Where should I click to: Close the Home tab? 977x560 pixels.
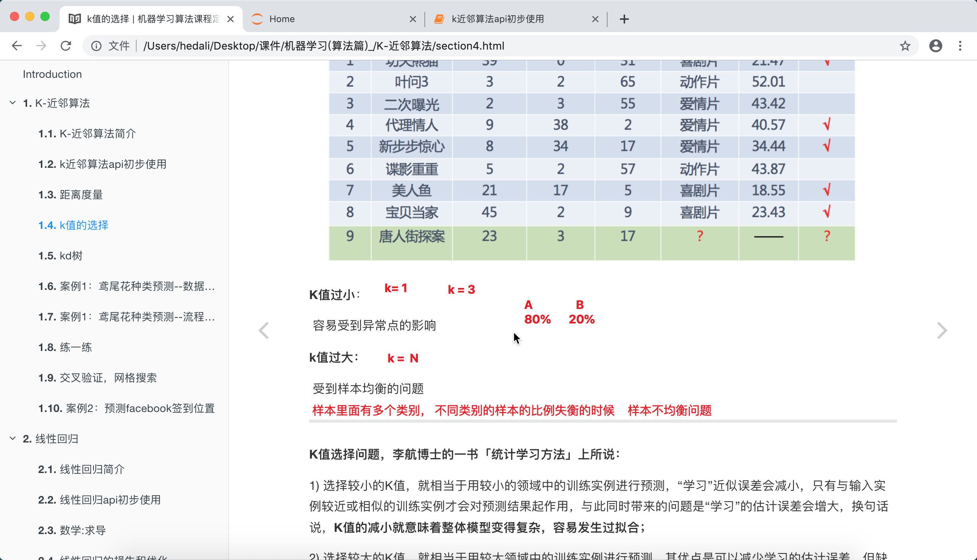coord(413,19)
